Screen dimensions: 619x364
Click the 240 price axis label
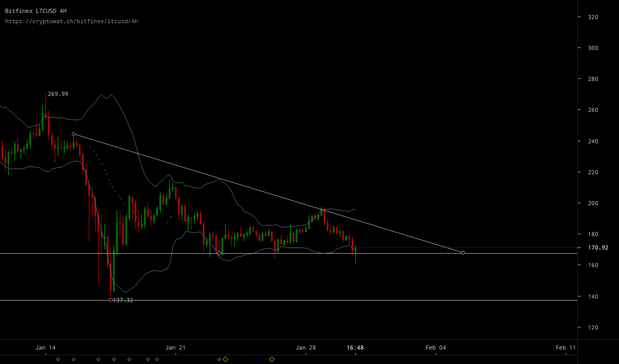(593, 141)
